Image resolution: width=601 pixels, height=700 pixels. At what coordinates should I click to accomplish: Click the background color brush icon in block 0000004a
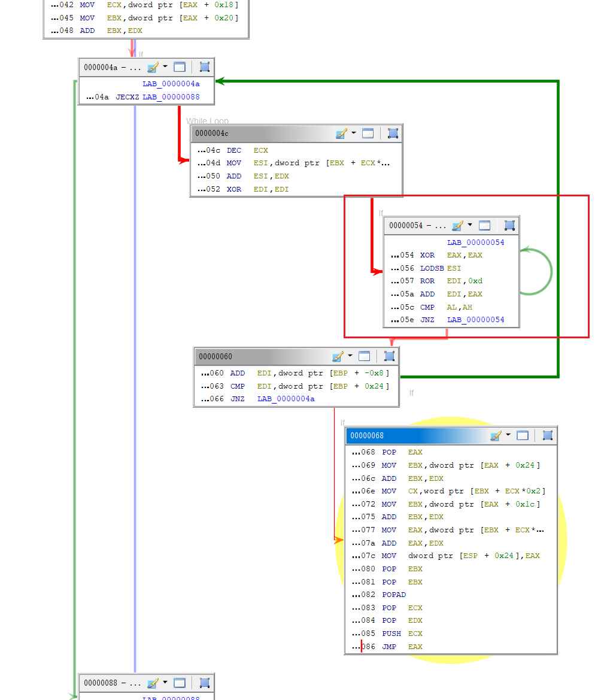[x=153, y=67]
